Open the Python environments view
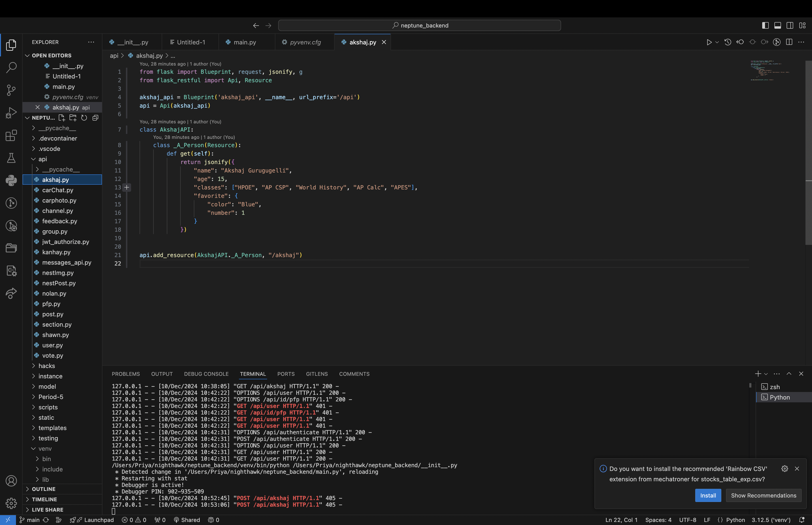This screenshot has width=812, height=525. pos(11,180)
